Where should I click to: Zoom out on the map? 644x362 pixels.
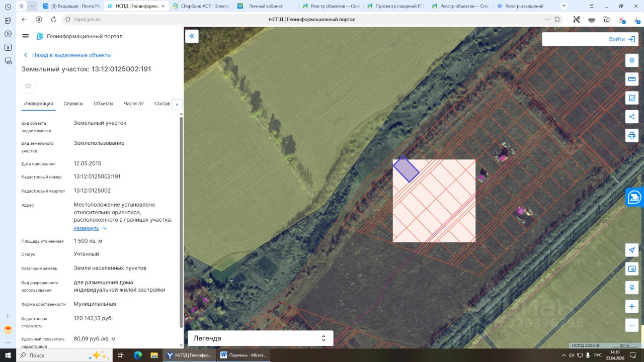(632, 325)
